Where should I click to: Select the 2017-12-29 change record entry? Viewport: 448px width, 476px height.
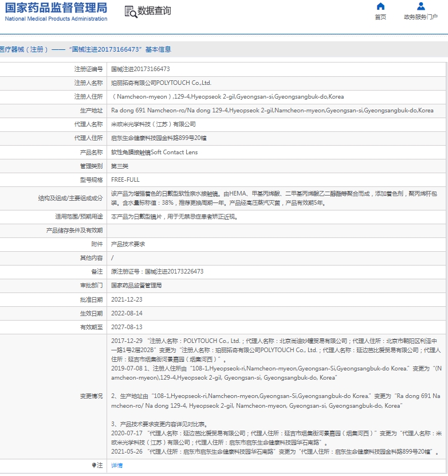(x=276, y=350)
